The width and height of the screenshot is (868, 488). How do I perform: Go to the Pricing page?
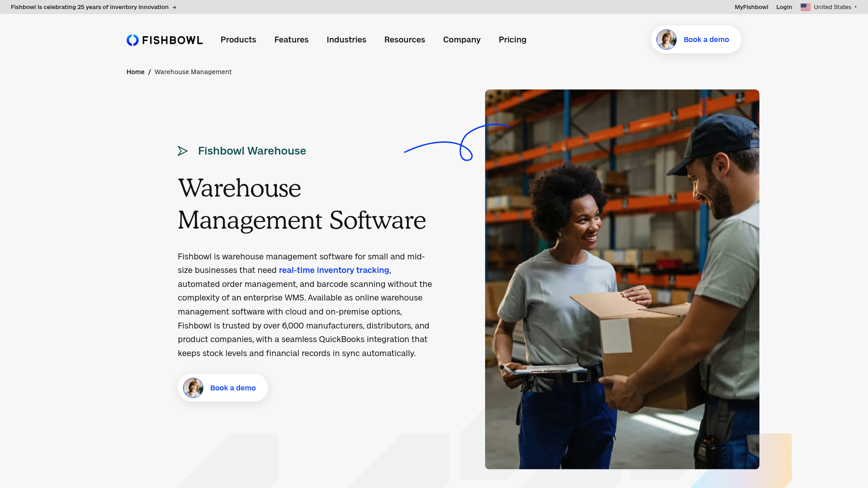[x=512, y=40]
